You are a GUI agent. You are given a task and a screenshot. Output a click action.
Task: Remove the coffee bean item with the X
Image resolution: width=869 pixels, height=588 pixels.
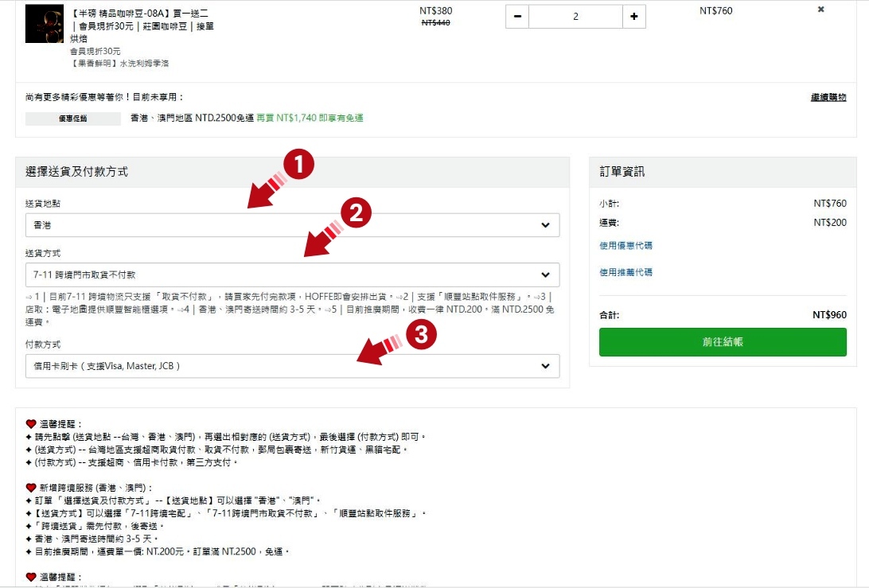point(820,10)
